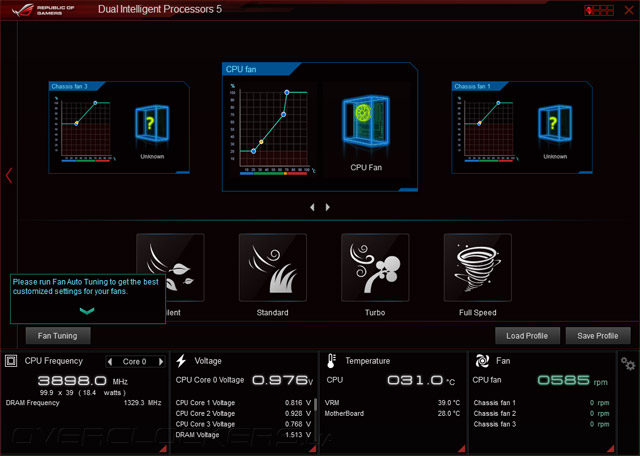Screen dimensions: 640x456
Task: Click the Fan monitor spinning fan icon
Action: tap(482, 361)
